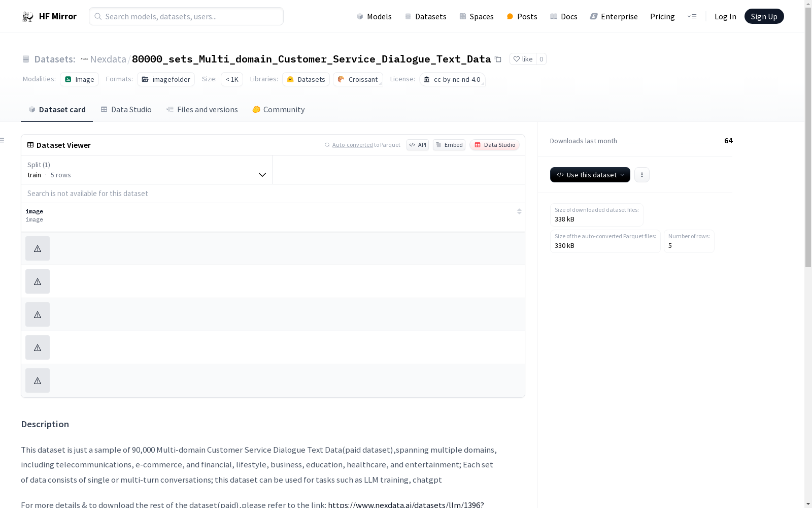Switch to the Data Studio tab
812x508 pixels.
pyautogui.click(x=126, y=109)
